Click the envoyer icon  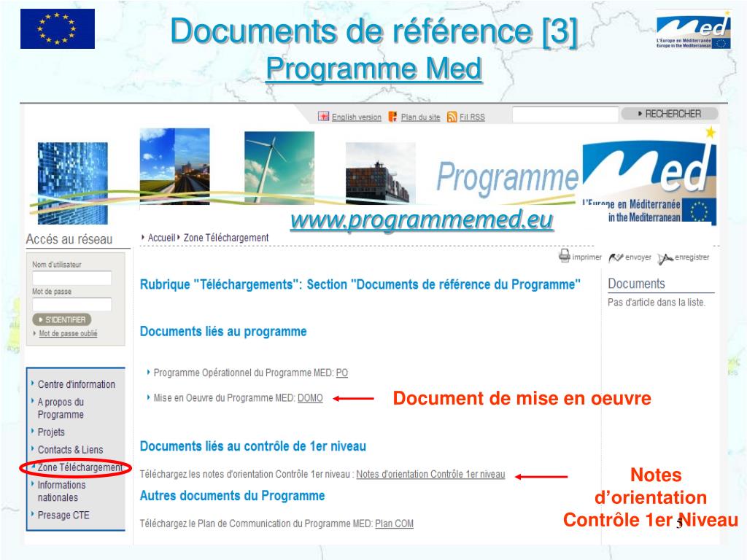[x=616, y=257]
